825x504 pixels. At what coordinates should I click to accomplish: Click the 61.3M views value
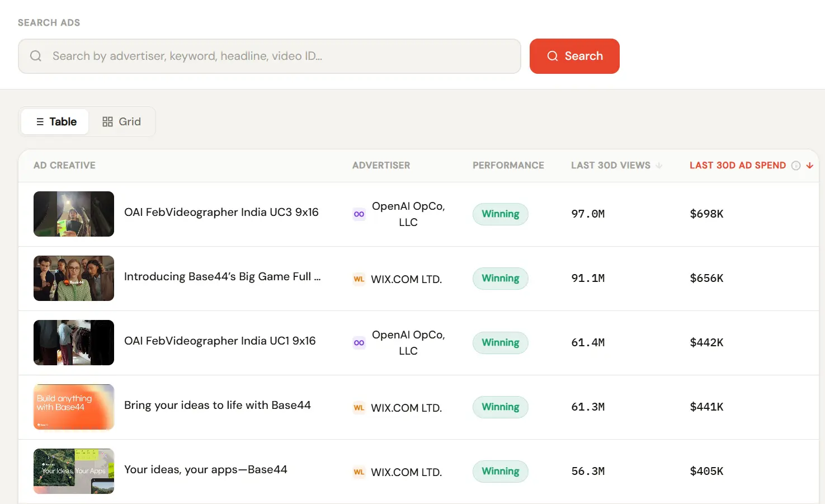point(588,407)
